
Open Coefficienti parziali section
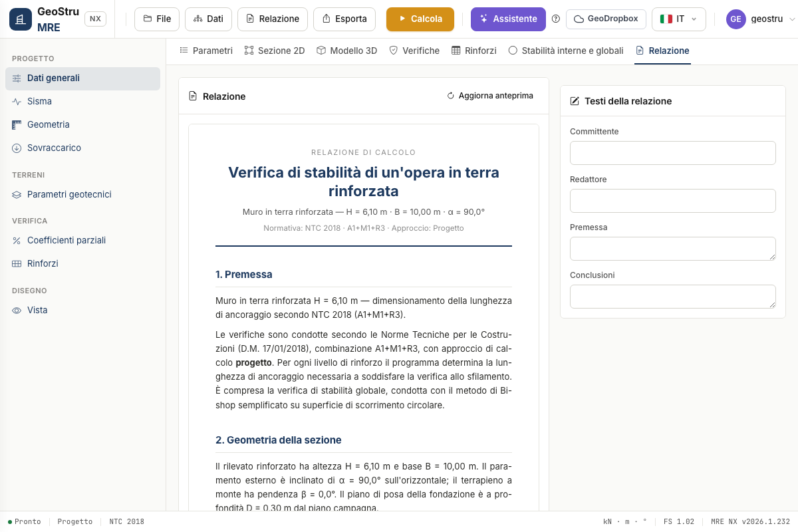pyautogui.click(x=82, y=241)
